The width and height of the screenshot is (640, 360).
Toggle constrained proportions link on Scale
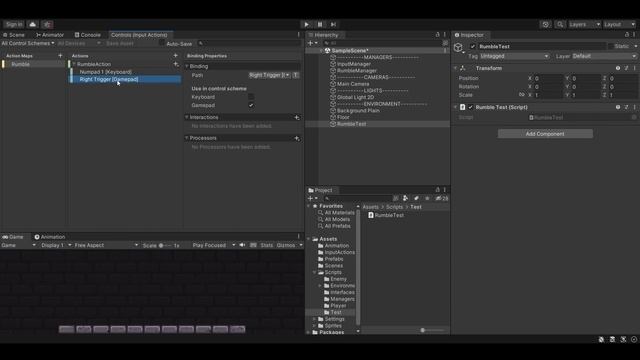click(522, 95)
